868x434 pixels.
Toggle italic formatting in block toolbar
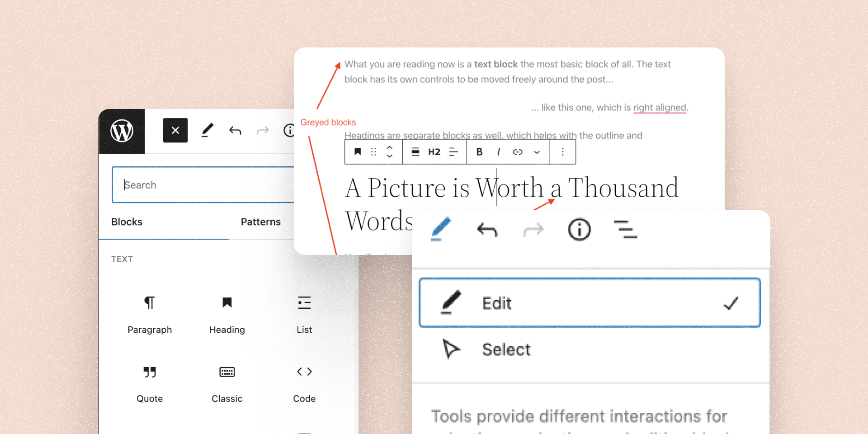498,152
